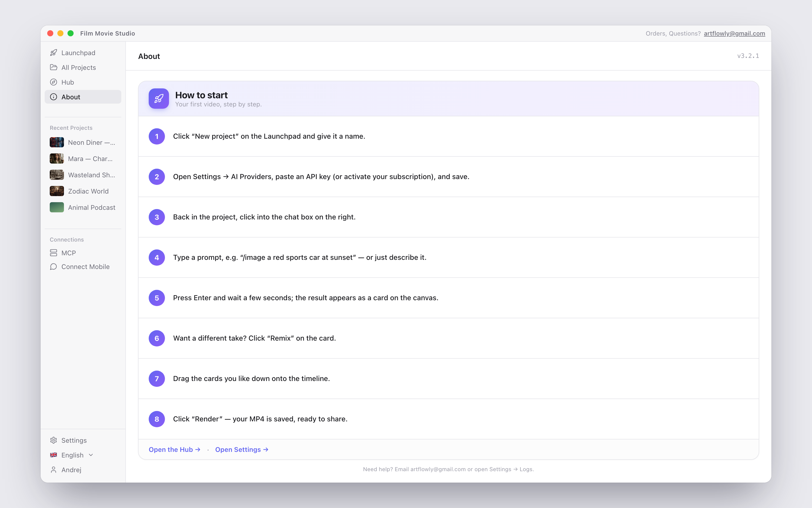Click the 'Recent Projects' section label
Image resolution: width=812 pixels, height=508 pixels.
pos(71,128)
